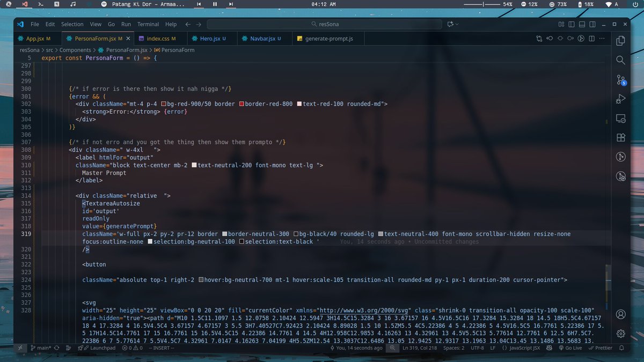This screenshot has height=362, width=644.
Task: Skip to the next track in panel
Action: (231, 4)
